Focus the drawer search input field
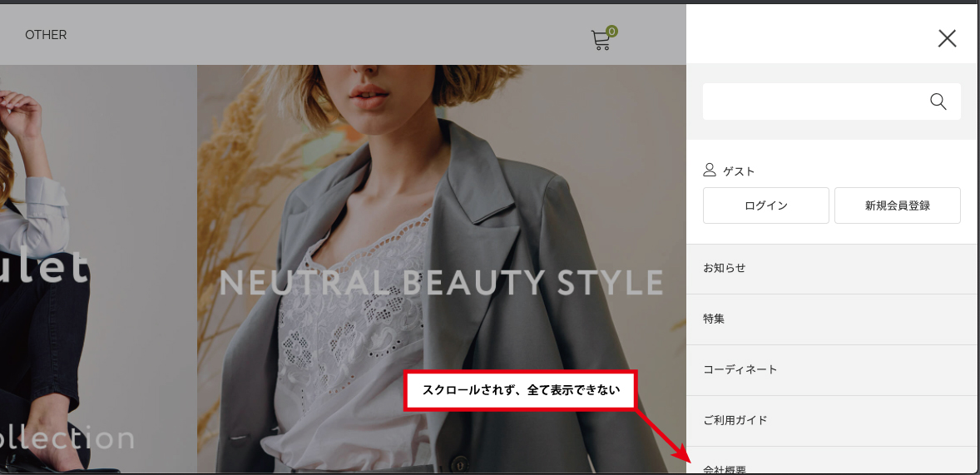This screenshot has height=475, width=980. click(831, 101)
